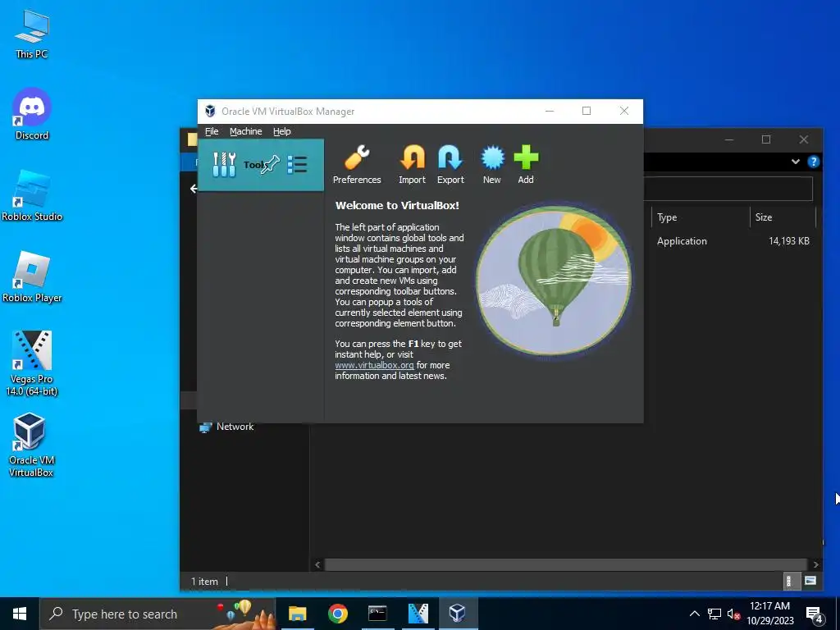Sort by the Size column in File Explorer
840x630 pixels.
pos(764,217)
